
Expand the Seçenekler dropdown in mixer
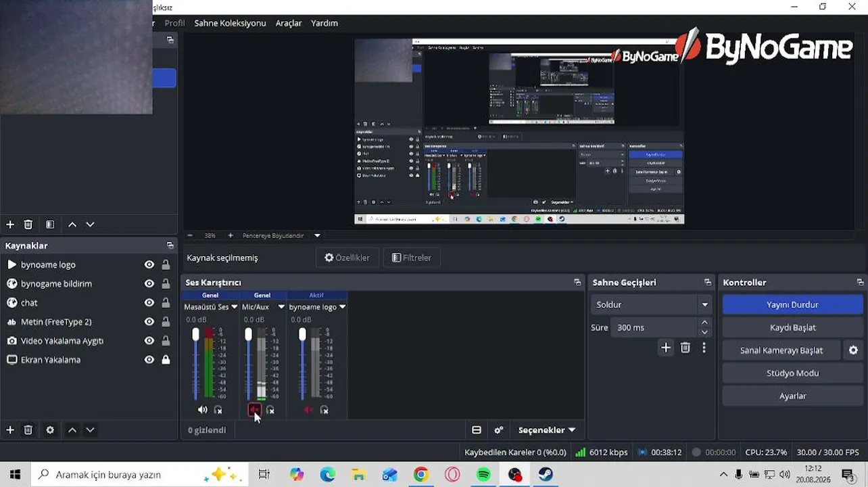click(x=547, y=430)
